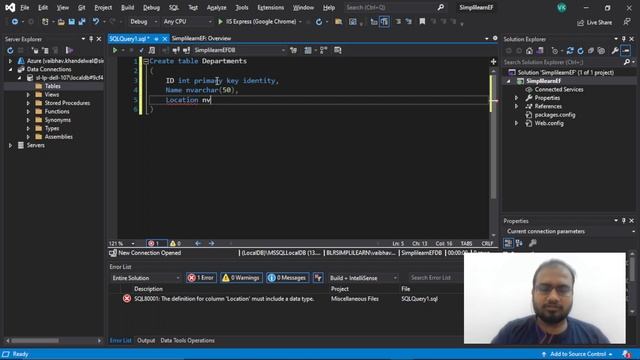Switch to Data Tools Operations tab
The image size is (640, 360).
187,340
